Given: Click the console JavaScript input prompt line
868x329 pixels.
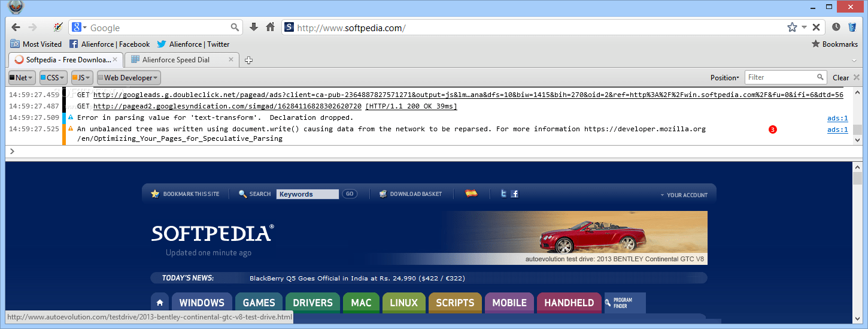Looking at the screenshot, I should [x=434, y=152].
